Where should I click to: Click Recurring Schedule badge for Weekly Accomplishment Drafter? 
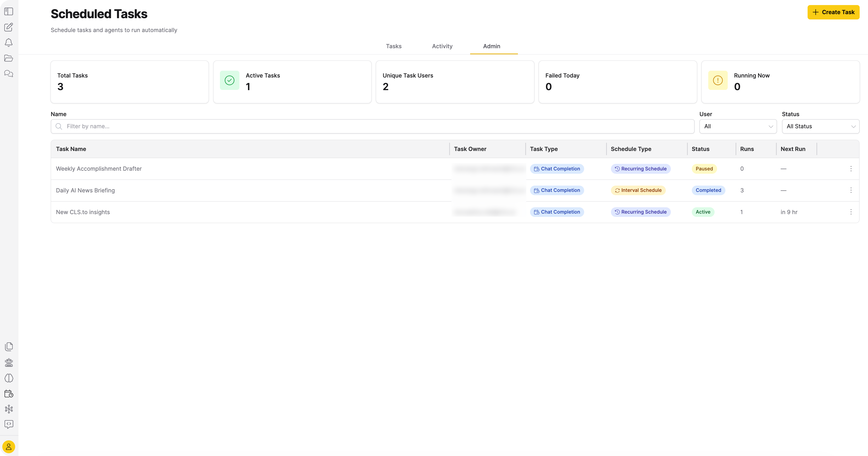coord(641,169)
